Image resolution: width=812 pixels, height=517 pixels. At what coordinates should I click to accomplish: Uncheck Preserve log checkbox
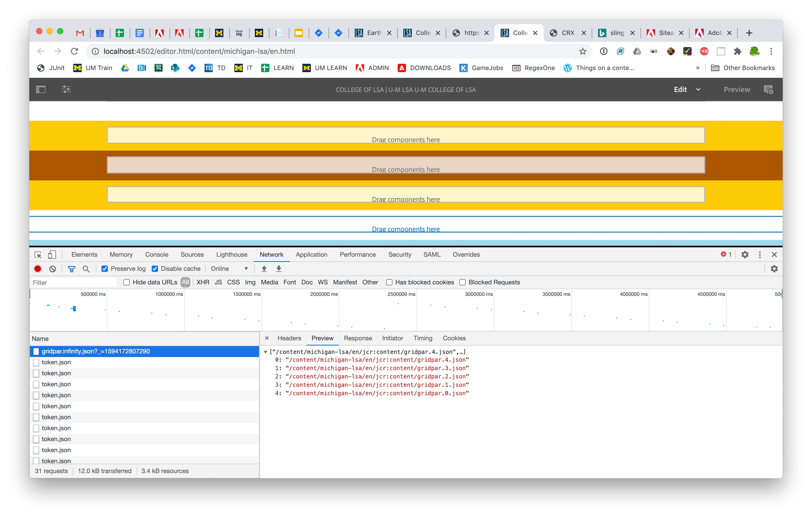105,269
